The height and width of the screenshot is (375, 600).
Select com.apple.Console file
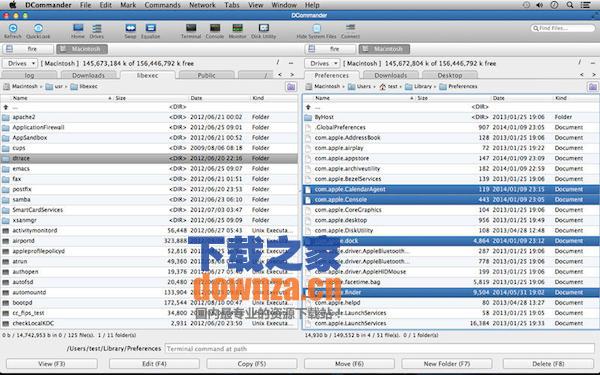(x=451, y=200)
